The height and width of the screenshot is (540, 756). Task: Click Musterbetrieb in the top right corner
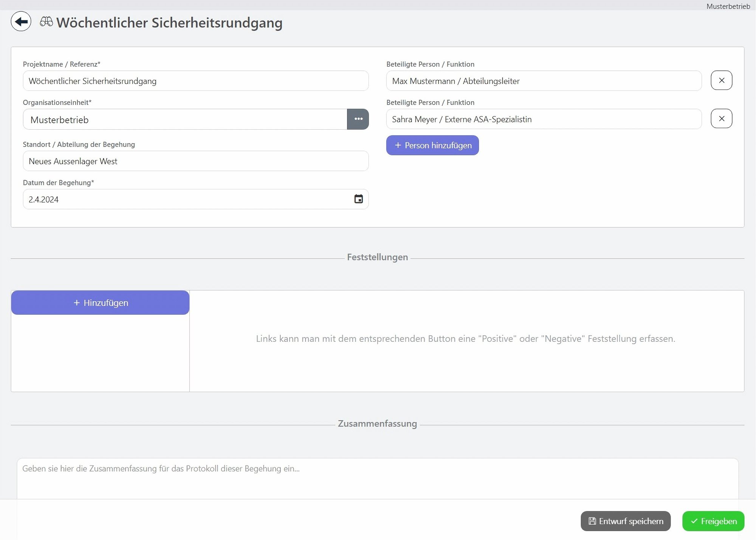[x=728, y=6]
